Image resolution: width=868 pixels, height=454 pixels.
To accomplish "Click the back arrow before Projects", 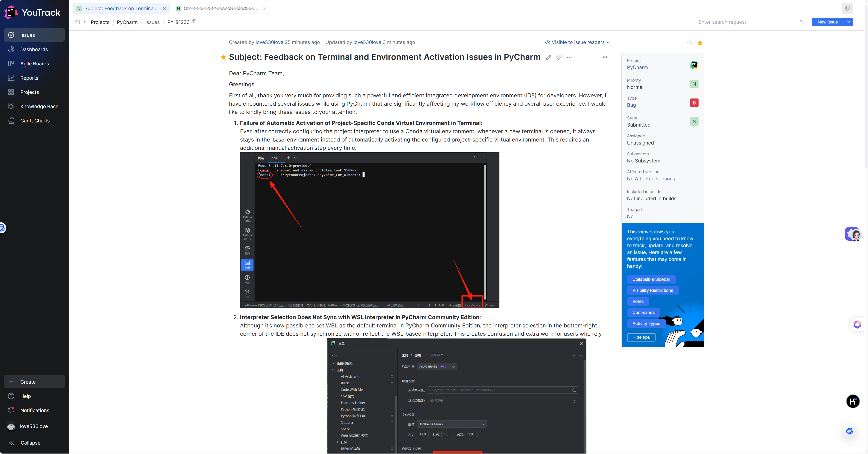I will 86,22.
